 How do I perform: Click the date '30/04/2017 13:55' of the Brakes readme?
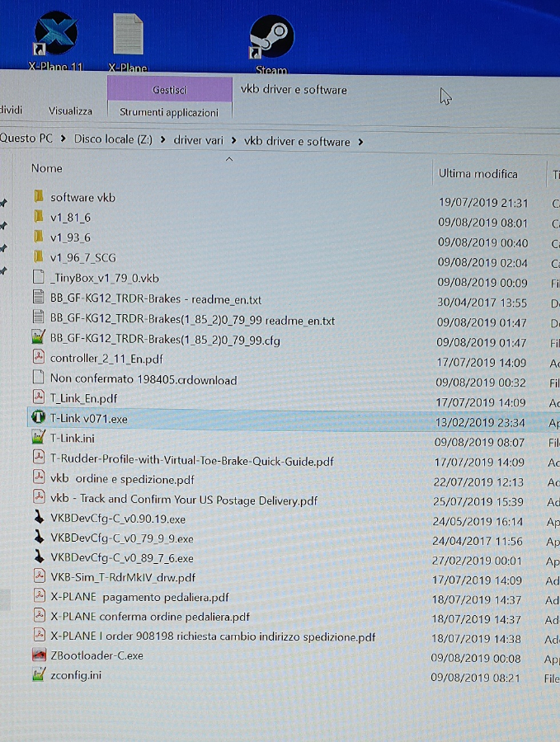482,302
